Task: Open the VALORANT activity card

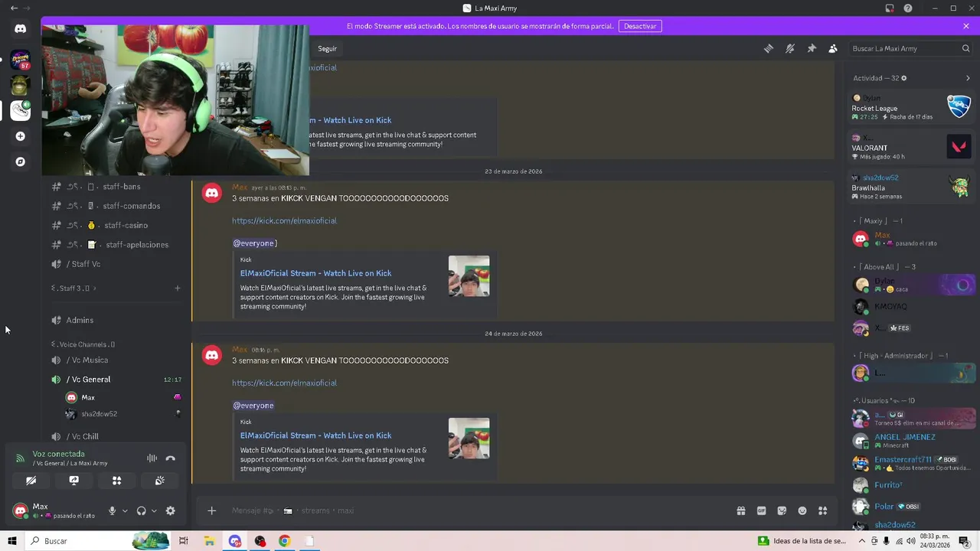Action: coord(912,146)
